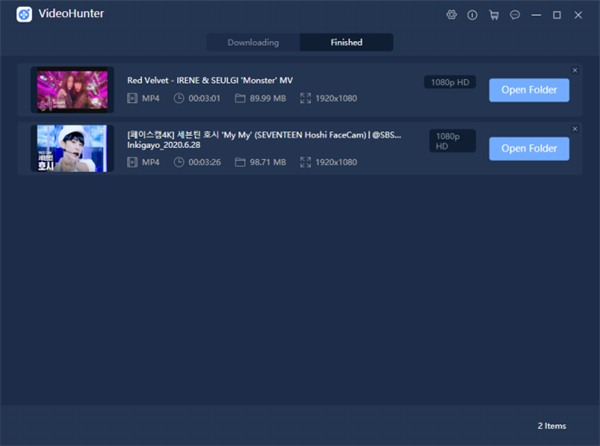Click the 00:03:26 duration text
The height and width of the screenshot is (446, 600).
(204, 162)
